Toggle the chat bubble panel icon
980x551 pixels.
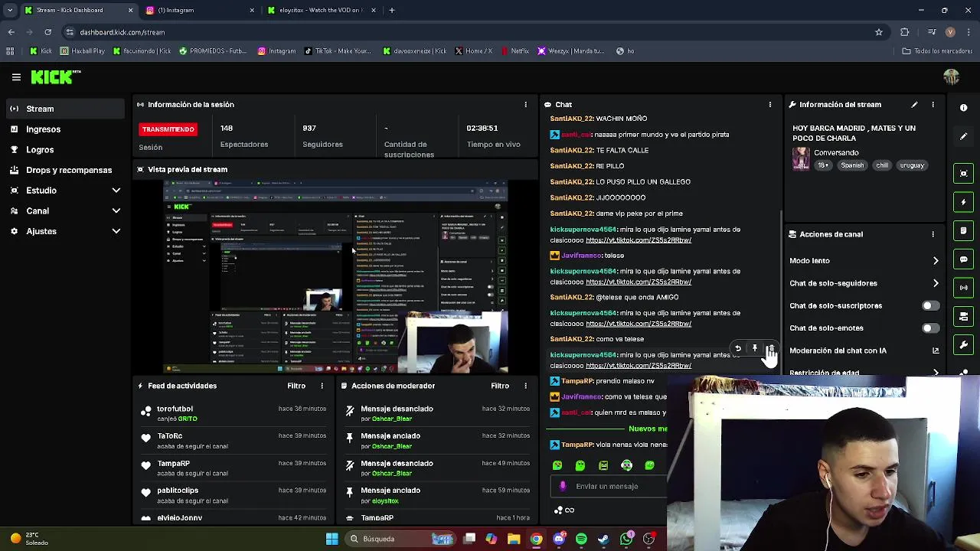click(x=964, y=259)
